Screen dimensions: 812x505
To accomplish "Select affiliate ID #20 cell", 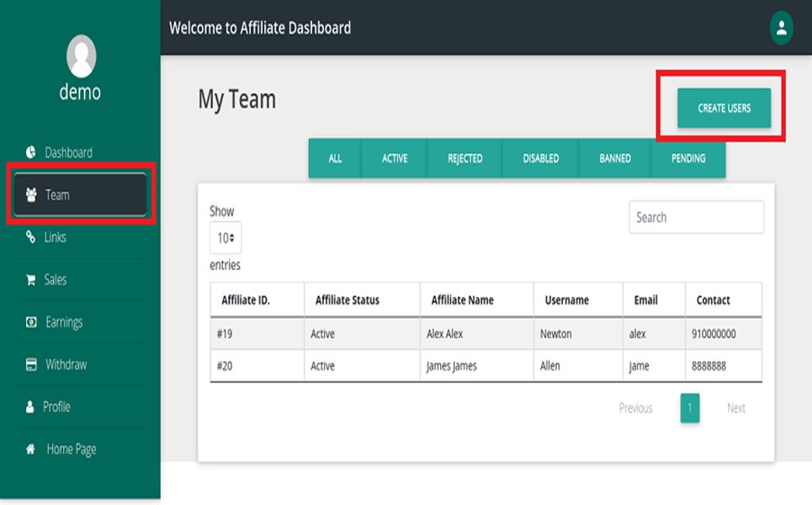I will click(x=257, y=366).
